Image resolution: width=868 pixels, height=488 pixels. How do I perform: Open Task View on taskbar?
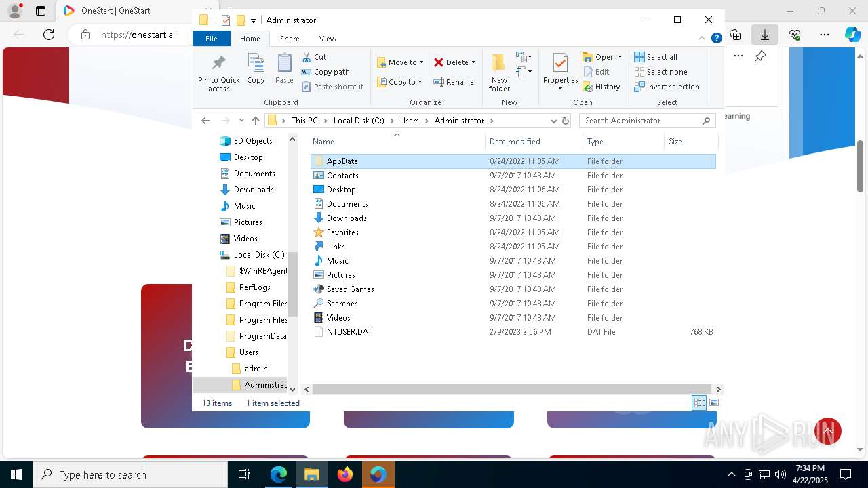(244, 474)
